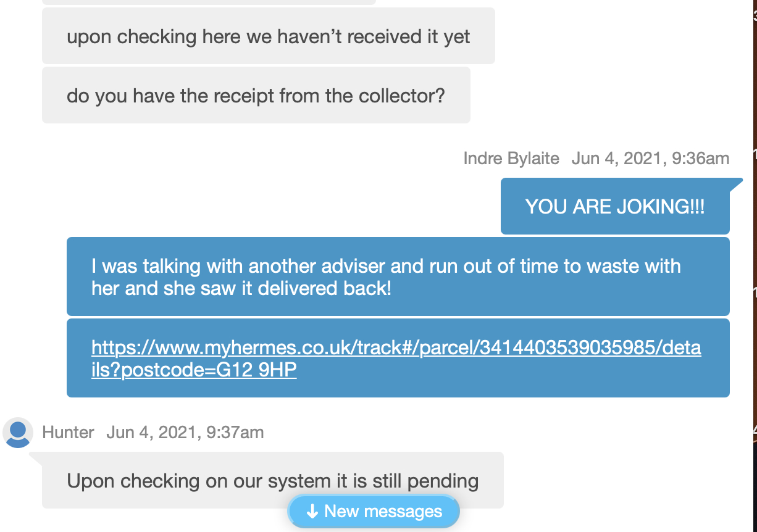The width and height of the screenshot is (757, 532).
Task: Click the "YOU ARE JOKING!!!" message bubble
Action: (x=614, y=206)
